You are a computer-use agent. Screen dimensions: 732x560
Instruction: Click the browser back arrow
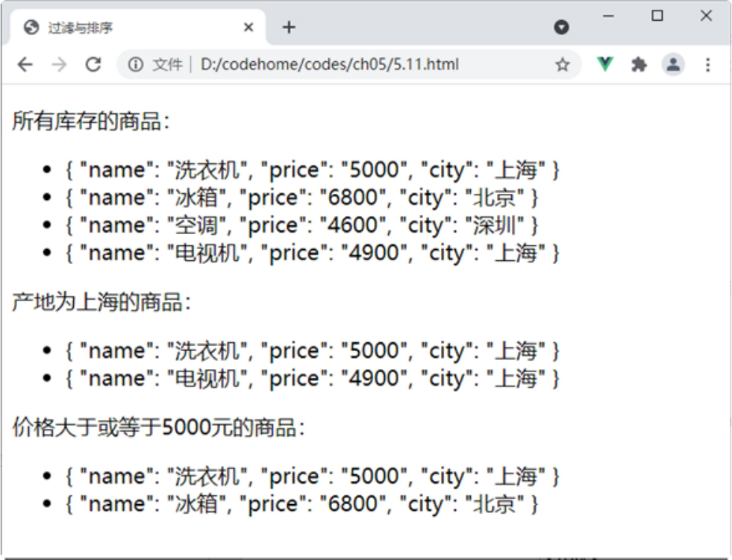click(25, 65)
